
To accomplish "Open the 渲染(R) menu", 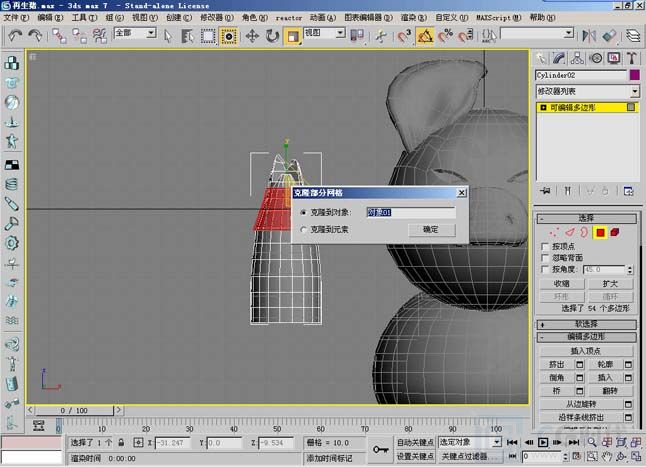I will pos(414,18).
